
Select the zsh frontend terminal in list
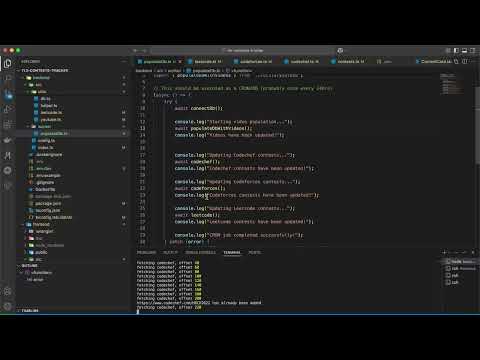(x=460, y=268)
